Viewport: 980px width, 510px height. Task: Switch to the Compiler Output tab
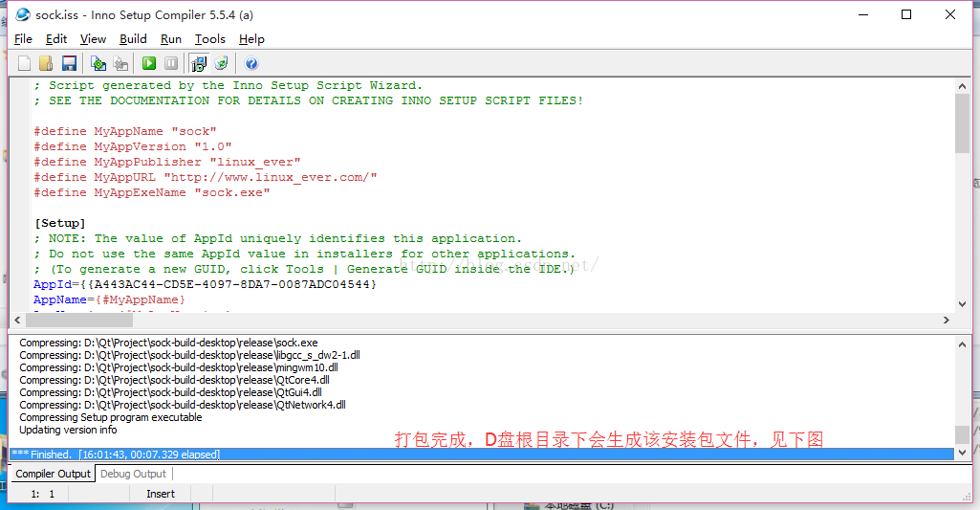[53, 474]
